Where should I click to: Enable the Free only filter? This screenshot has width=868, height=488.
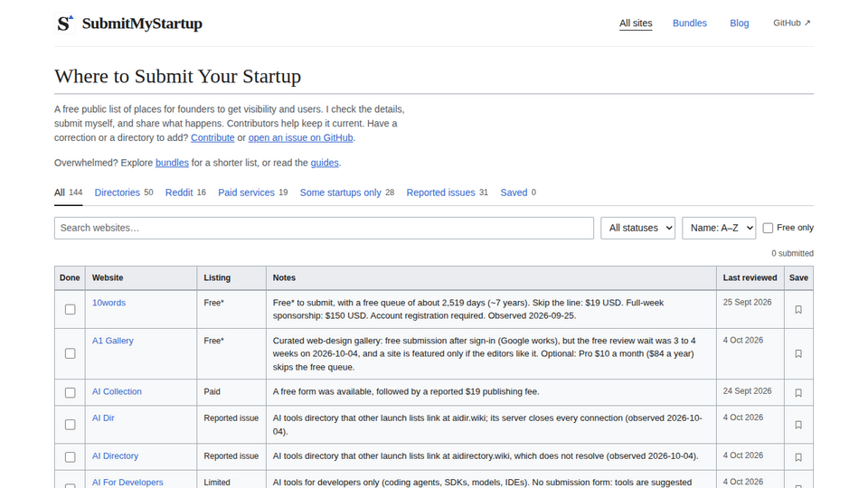pyautogui.click(x=768, y=228)
